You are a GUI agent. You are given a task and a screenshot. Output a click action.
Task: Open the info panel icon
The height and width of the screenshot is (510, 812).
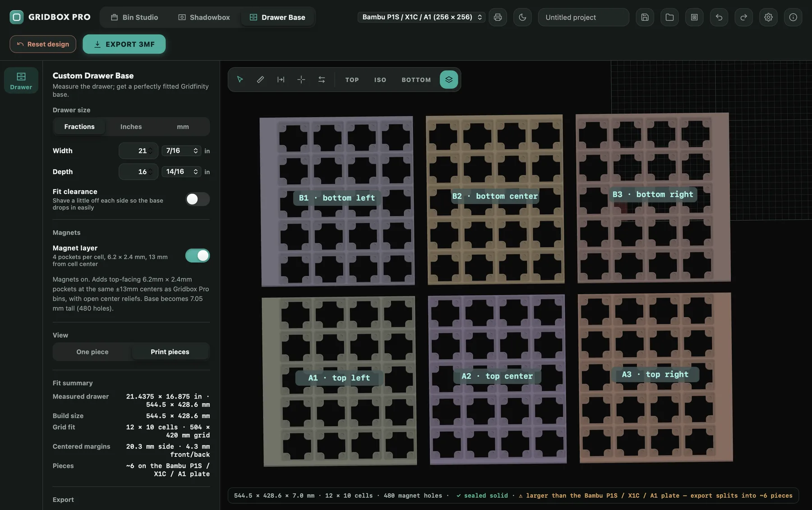(x=793, y=17)
